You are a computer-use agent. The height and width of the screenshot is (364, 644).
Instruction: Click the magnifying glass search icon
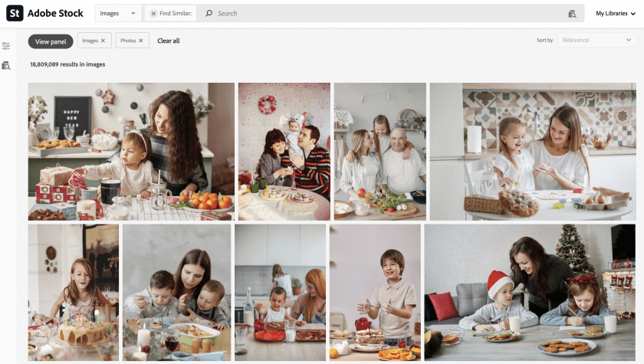pos(209,14)
